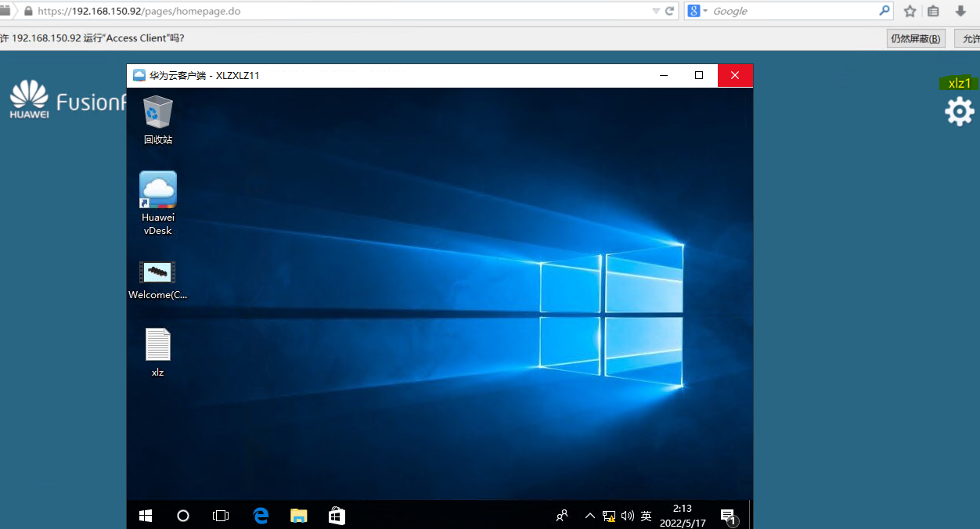Click the Huawei cloud client title icon

click(139, 75)
